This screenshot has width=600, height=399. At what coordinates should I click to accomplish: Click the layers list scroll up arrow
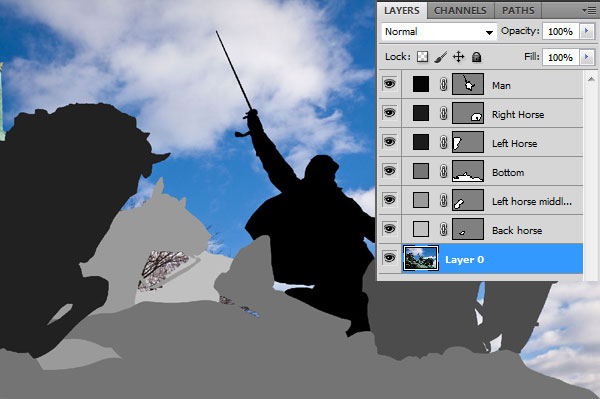pyautogui.click(x=591, y=79)
